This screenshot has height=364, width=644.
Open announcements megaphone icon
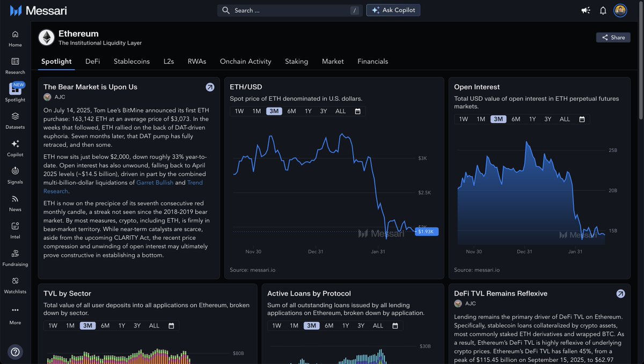[586, 10]
